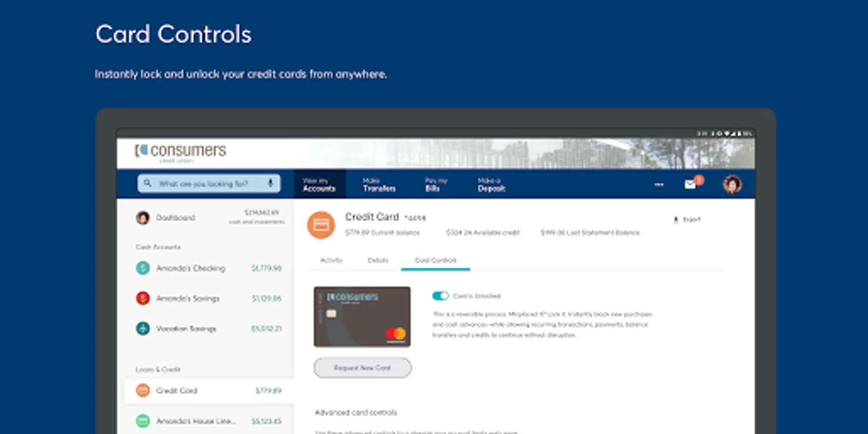Viewport: 868px width, 434px height.
Task: Click the Amanda's Savings balance amount
Action: tap(267, 298)
